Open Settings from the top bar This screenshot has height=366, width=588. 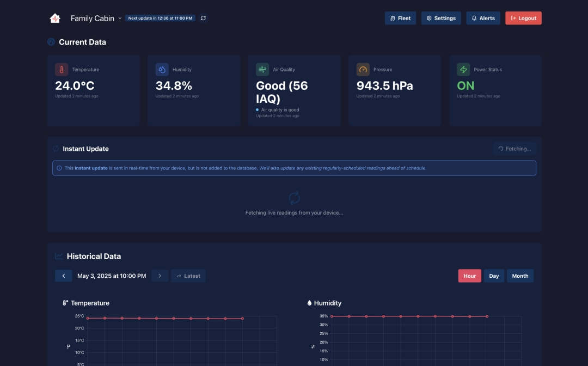pyautogui.click(x=441, y=18)
